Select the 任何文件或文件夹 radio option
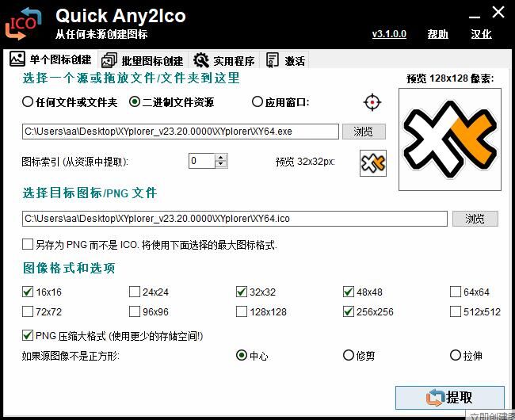Image resolution: width=515 pixels, height=420 pixels. click(29, 102)
